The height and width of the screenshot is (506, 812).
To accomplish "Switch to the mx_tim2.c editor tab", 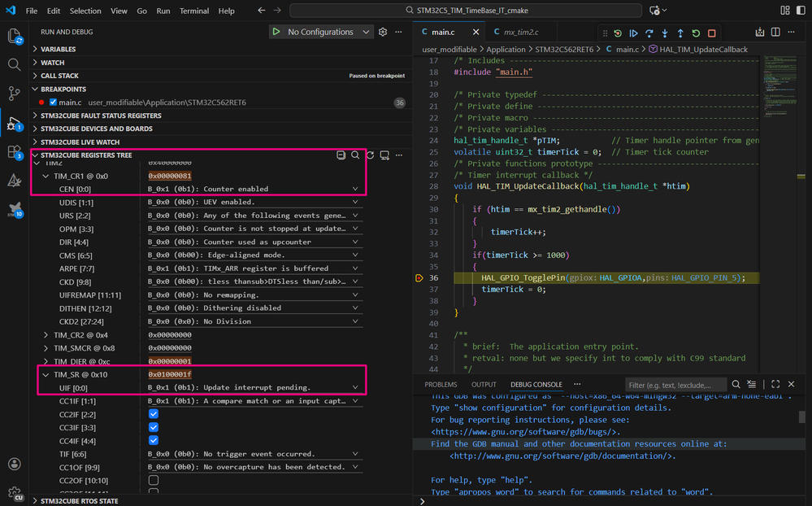I will [521, 33].
